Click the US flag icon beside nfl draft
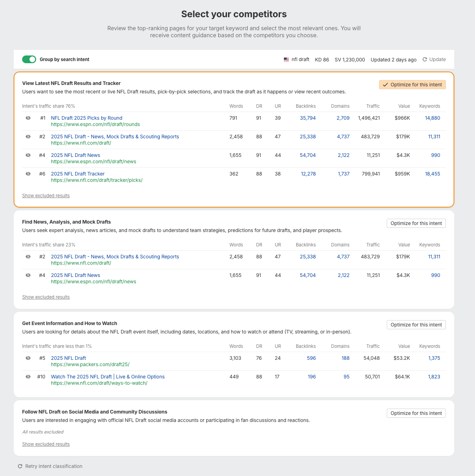The width and height of the screenshot is (475, 476). (x=286, y=59)
